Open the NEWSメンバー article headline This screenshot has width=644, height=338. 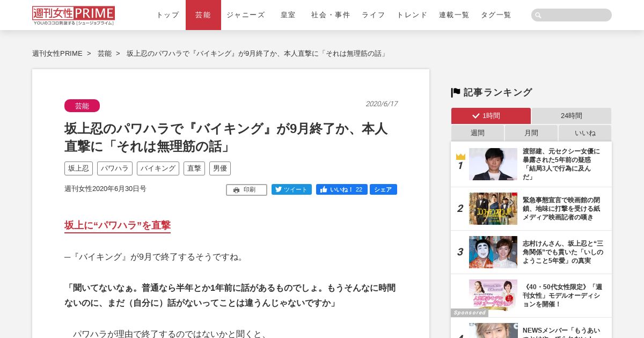tap(561, 332)
